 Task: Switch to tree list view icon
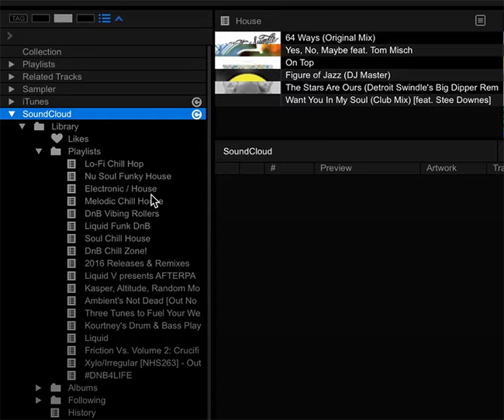click(105, 19)
